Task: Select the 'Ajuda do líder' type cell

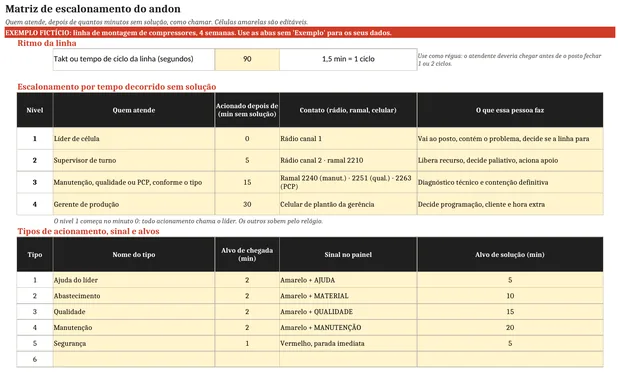Action: (x=134, y=280)
